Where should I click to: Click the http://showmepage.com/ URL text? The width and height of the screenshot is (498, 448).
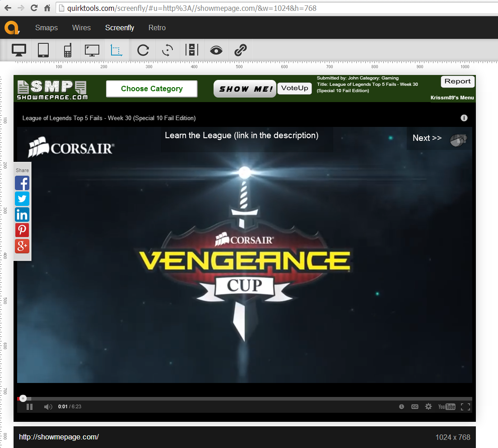[59, 437]
